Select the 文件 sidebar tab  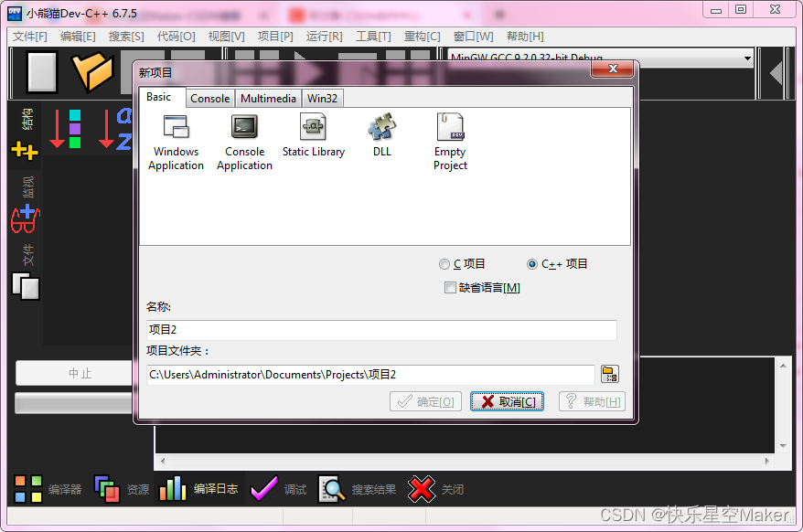(27, 254)
